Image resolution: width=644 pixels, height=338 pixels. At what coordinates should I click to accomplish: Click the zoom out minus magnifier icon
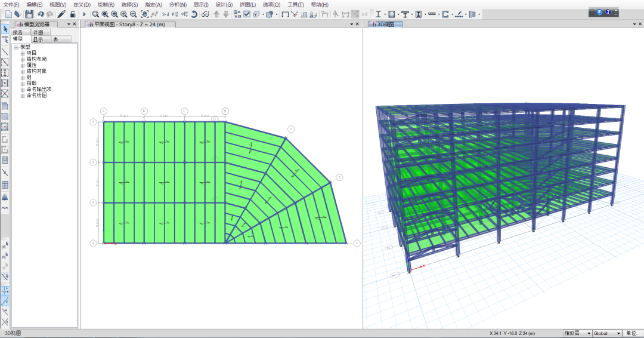coord(133,14)
